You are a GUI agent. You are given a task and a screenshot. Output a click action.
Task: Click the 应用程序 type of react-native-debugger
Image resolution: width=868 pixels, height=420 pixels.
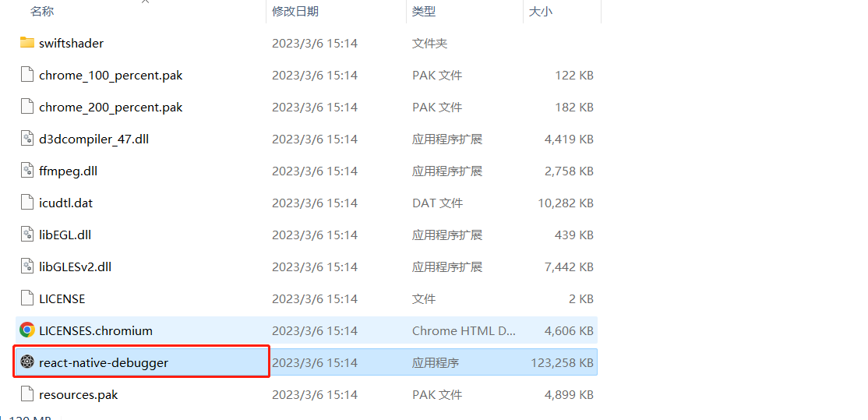(436, 363)
